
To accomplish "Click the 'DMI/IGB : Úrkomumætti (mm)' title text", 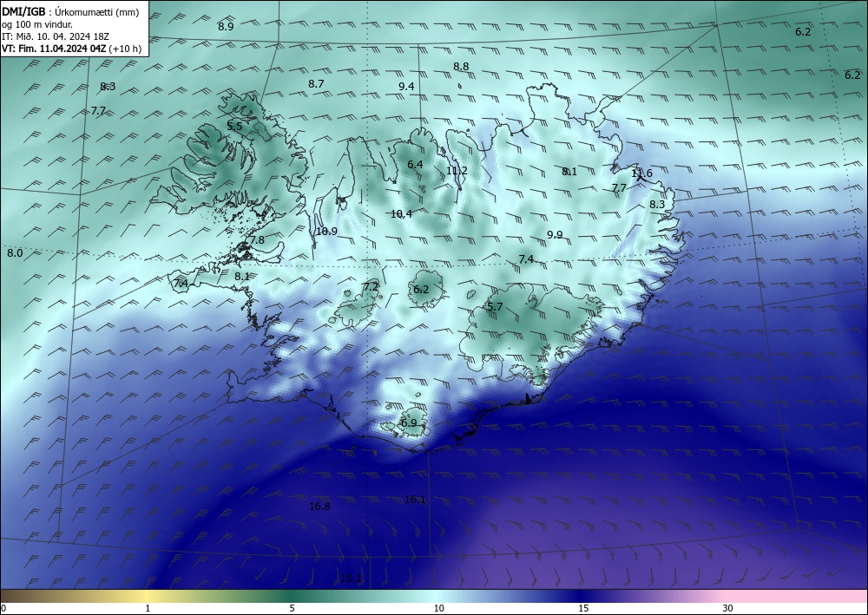I will 70,13.
